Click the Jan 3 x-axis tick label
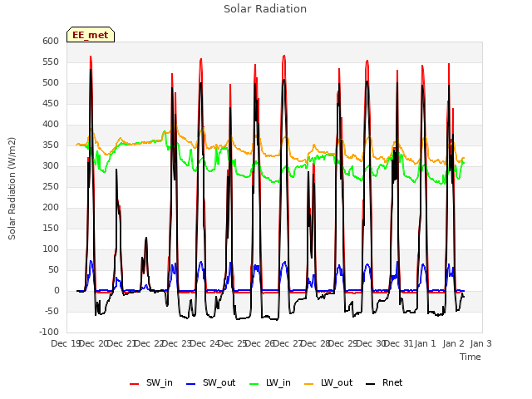 pyautogui.click(x=480, y=343)
